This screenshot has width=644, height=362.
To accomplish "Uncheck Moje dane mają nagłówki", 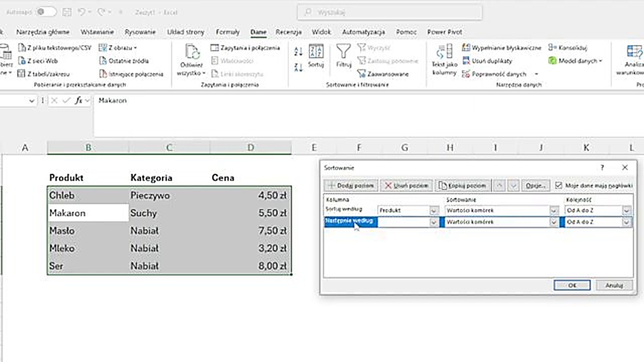I will tap(559, 186).
